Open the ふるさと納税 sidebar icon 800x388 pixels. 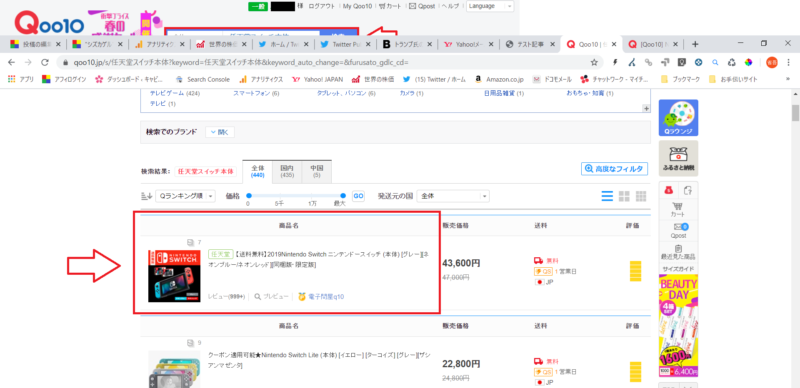(678, 158)
